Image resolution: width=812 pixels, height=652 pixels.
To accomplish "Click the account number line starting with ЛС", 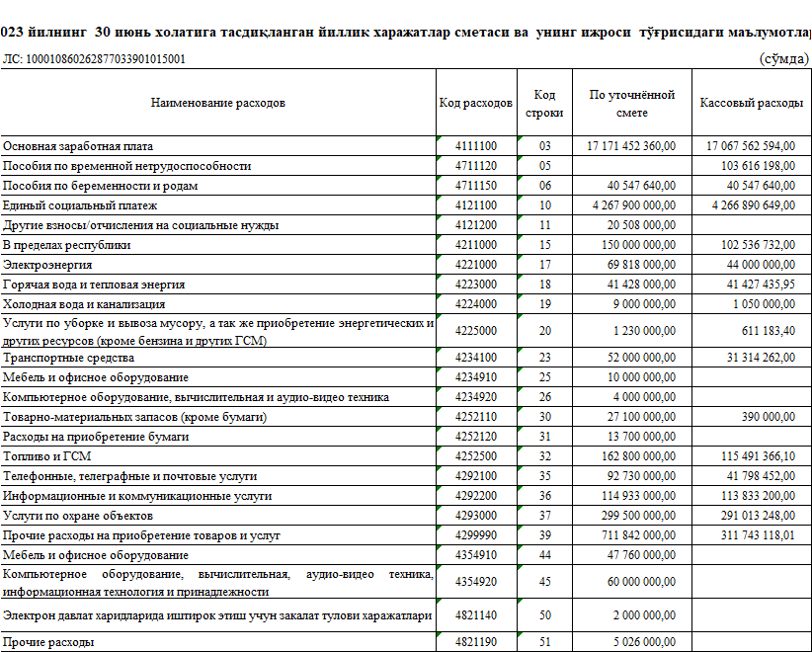I will click(94, 59).
